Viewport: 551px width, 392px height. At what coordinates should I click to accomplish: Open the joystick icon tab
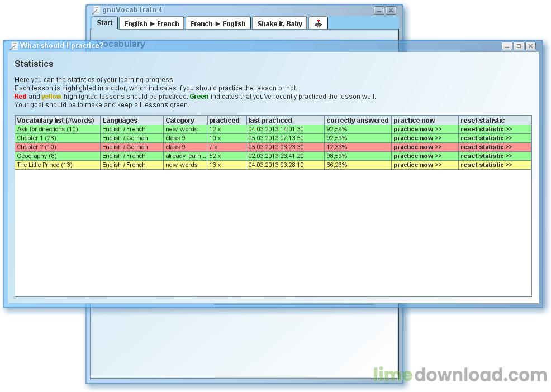(318, 23)
